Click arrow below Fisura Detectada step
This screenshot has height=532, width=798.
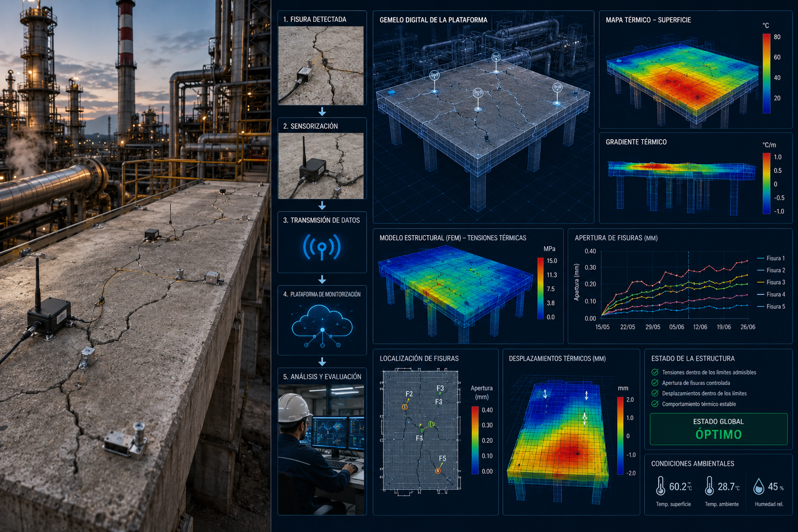322,112
